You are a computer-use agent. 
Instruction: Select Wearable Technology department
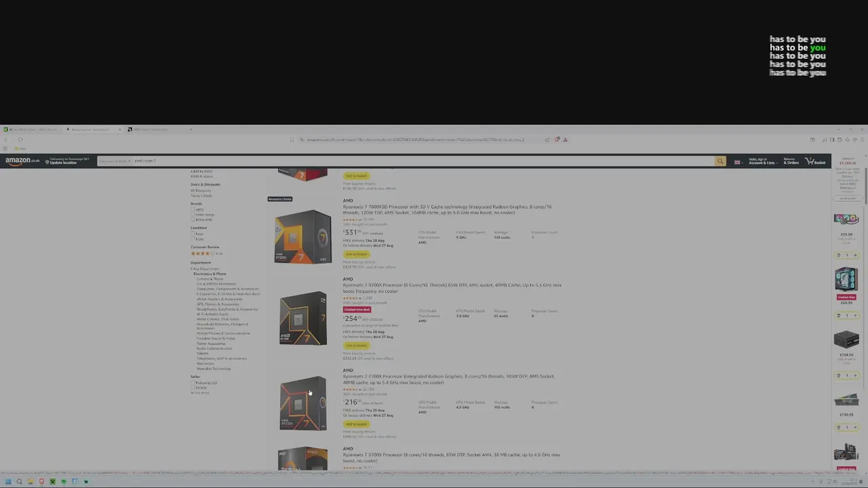point(214,369)
